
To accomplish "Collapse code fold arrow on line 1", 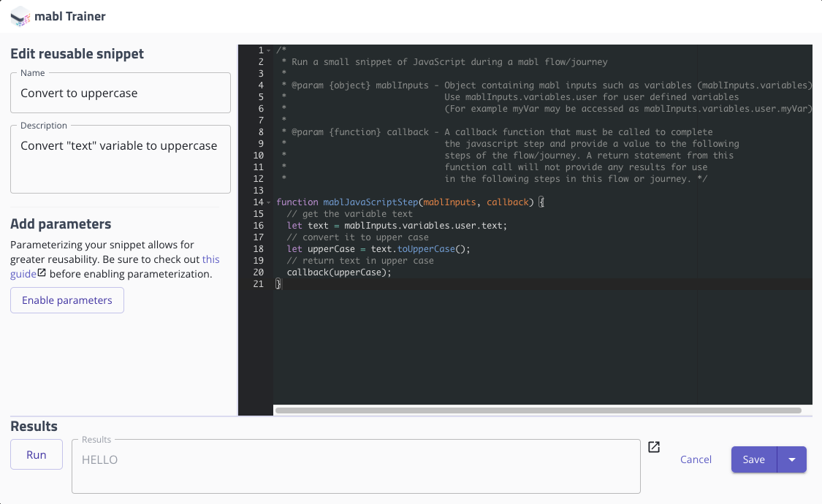I will point(268,51).
